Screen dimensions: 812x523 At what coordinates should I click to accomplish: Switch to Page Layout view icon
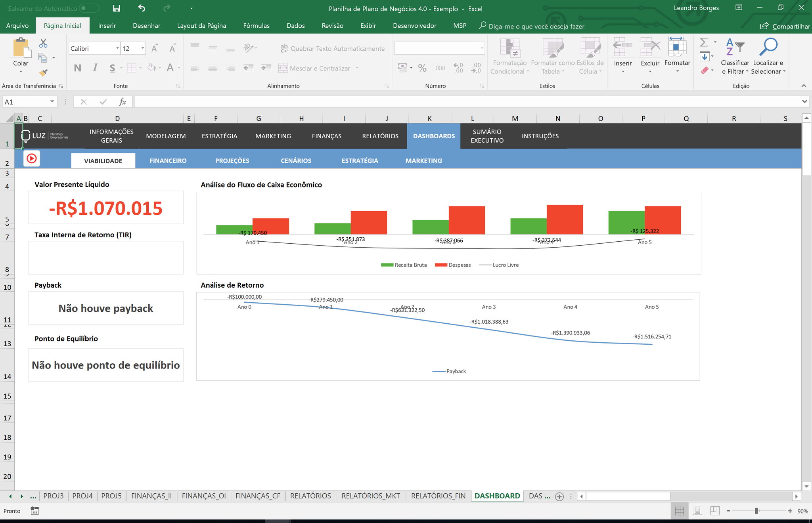[697, 511]
